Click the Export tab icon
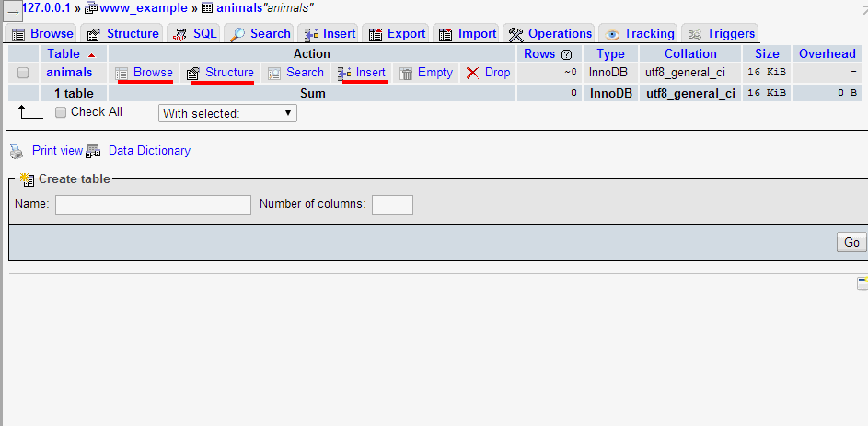This screenshot has width=868, height=426. click(376, 35)
